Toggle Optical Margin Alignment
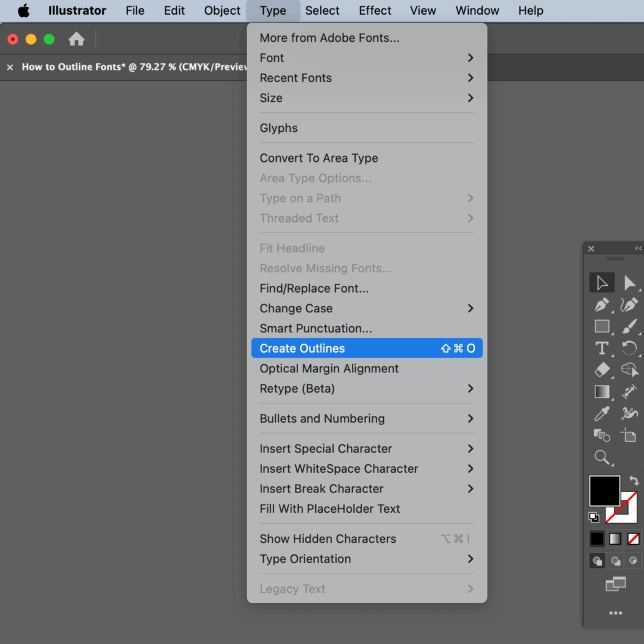Screen dimensions: 644x644 367,369
